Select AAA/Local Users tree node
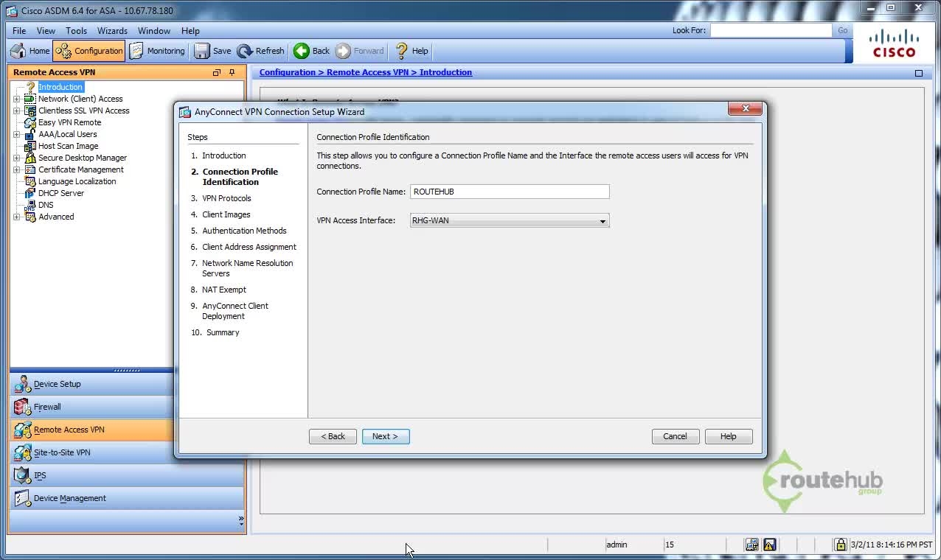This screenshot has height=560, width=941. (67, 134)
